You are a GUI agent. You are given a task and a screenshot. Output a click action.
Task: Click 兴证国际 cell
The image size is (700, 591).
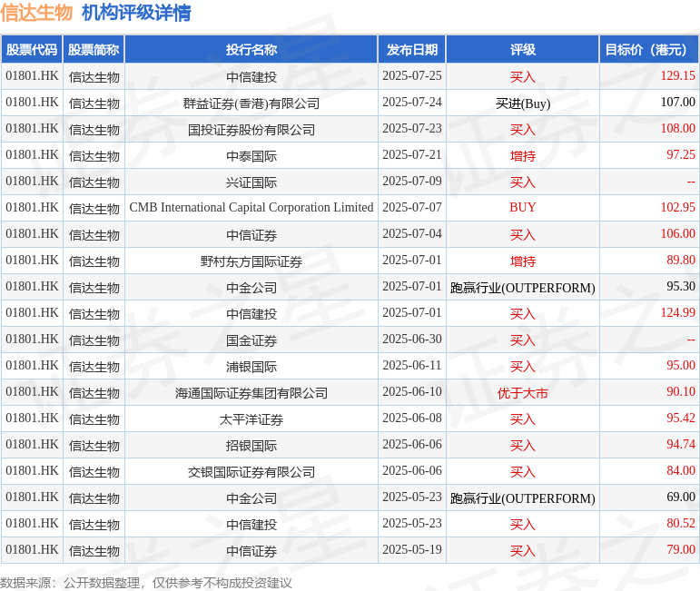coord(251,182)
